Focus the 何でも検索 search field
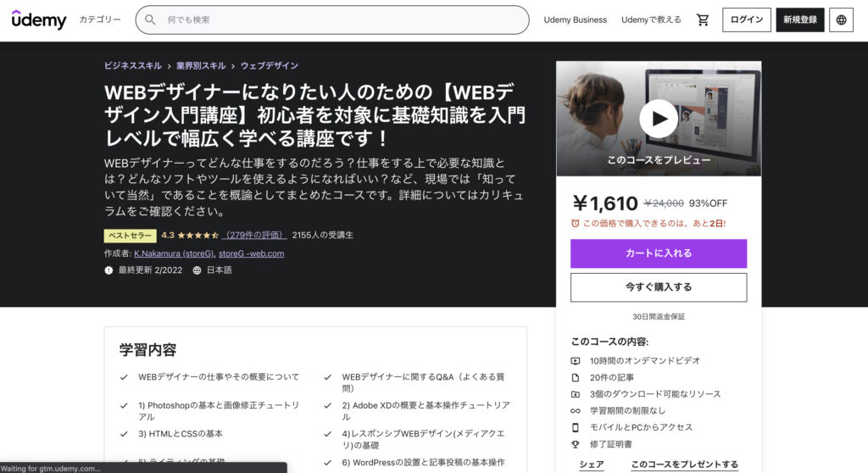868x473 pixels. (x=332, y=20)
